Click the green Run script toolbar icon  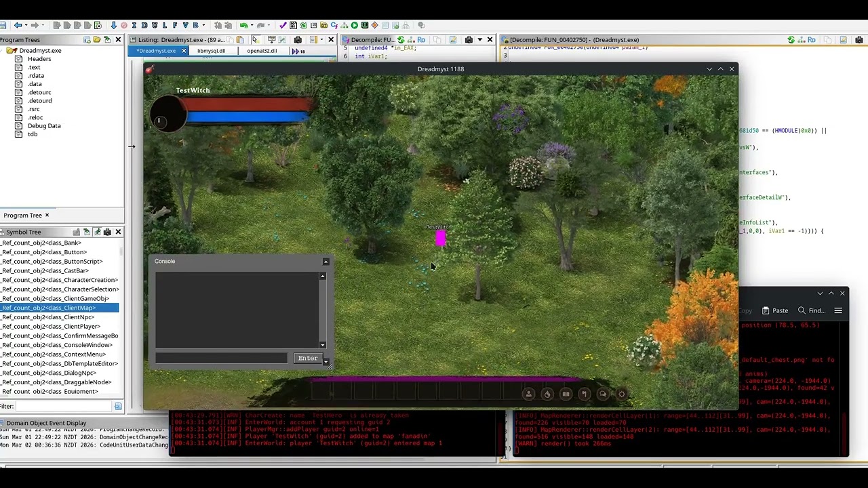click(x=354, y=26)
